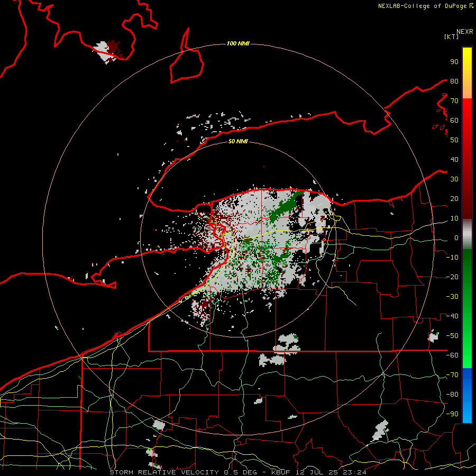The image size is (476, 476).
Task: Select the 20 value on velocity scale
Action: click(x=454, y=198)
